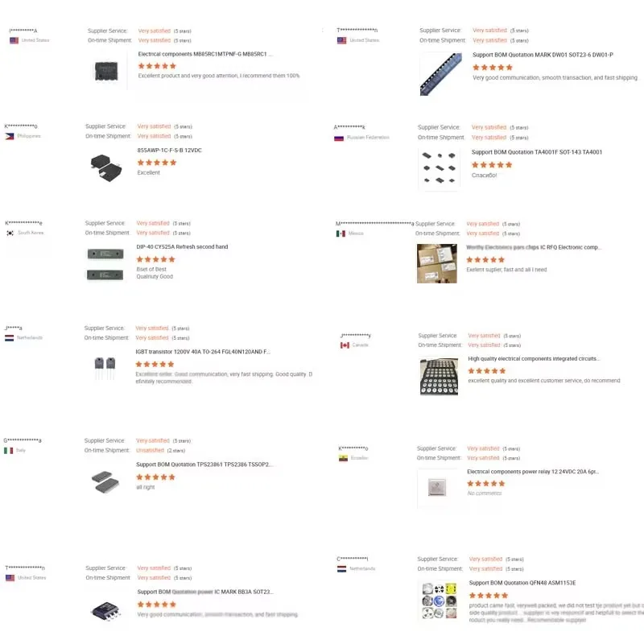Click the Mexico flag icon

click(341, 233)
